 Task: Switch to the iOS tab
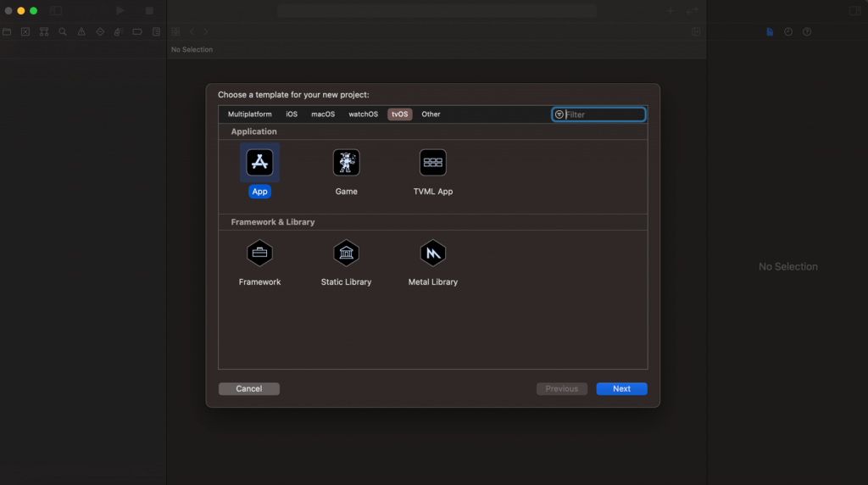292,114
